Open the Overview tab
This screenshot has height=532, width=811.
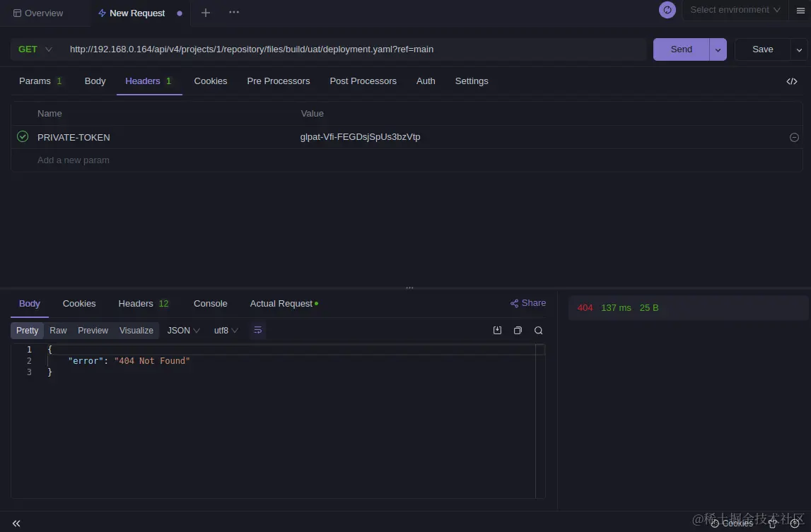38,13
